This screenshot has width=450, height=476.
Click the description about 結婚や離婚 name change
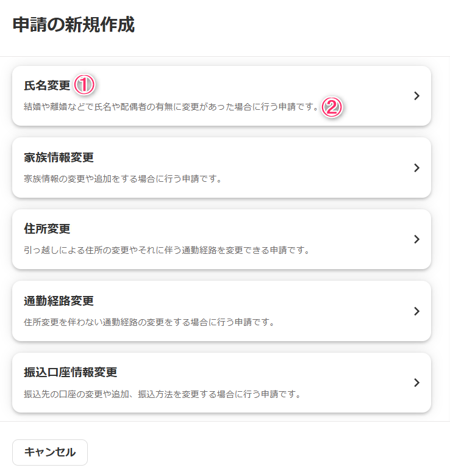tap(171, 107)
